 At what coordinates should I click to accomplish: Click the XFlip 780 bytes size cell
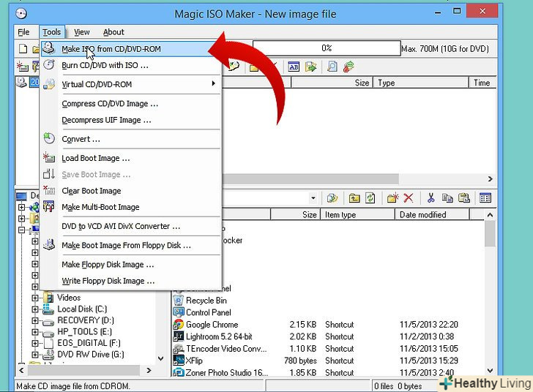tap(300, 361)
